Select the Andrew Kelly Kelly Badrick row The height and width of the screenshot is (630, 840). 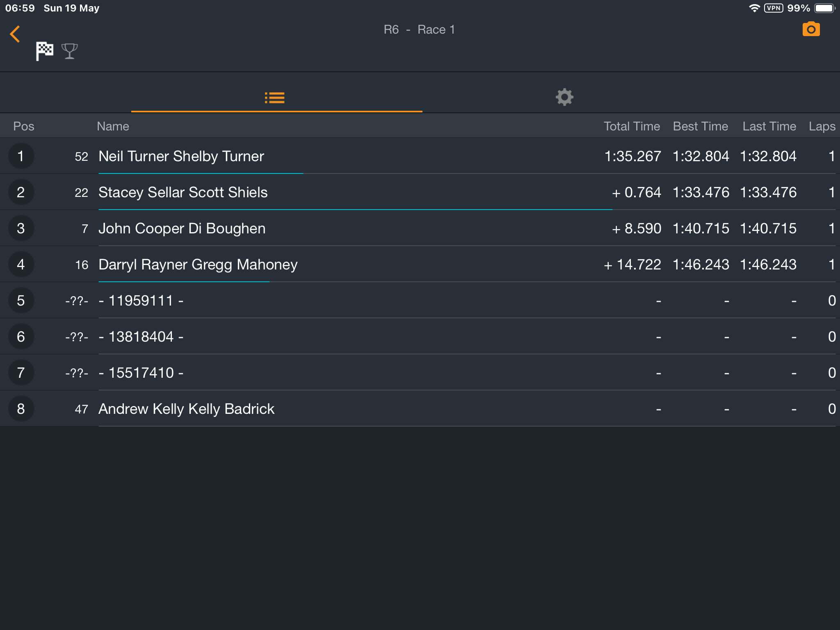(420, 409)
